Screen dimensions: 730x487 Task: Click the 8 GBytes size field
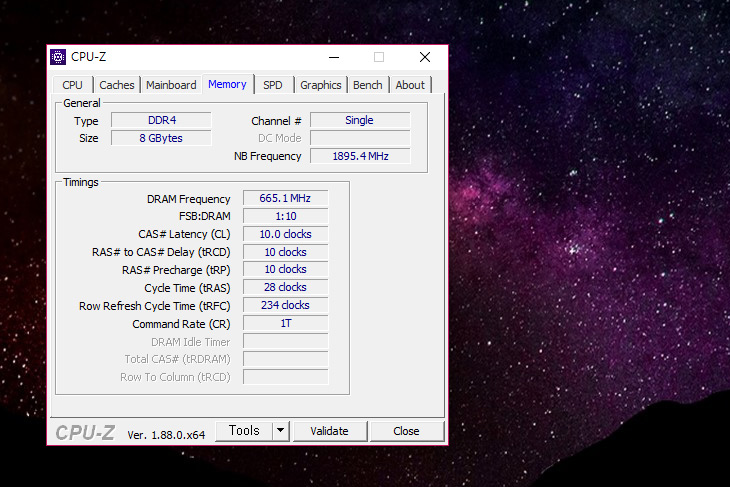[x=162, y=138]
